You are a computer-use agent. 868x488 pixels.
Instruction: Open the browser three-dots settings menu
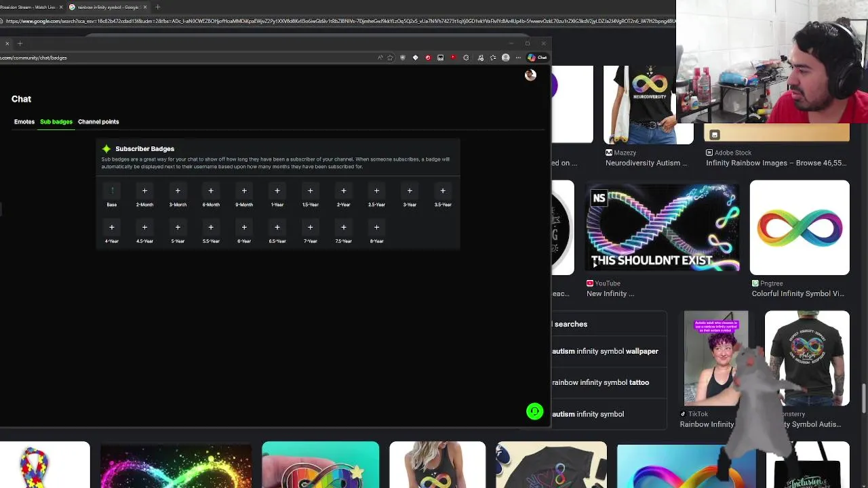pos(518,58)
